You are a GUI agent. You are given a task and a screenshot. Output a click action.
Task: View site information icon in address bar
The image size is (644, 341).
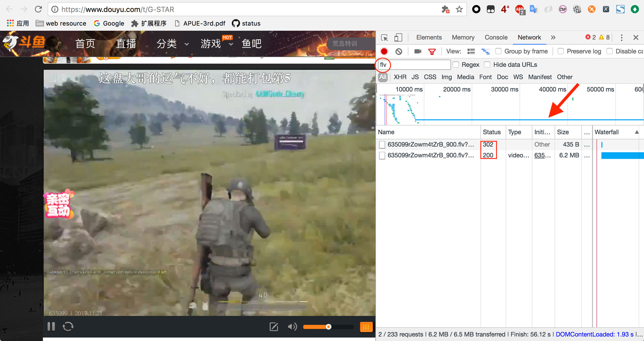click(x=55, y=9)
